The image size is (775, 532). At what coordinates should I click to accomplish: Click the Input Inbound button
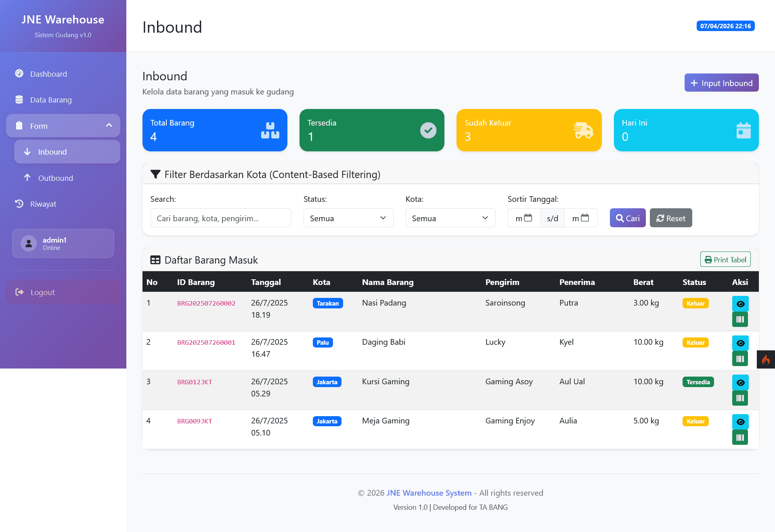721,83
